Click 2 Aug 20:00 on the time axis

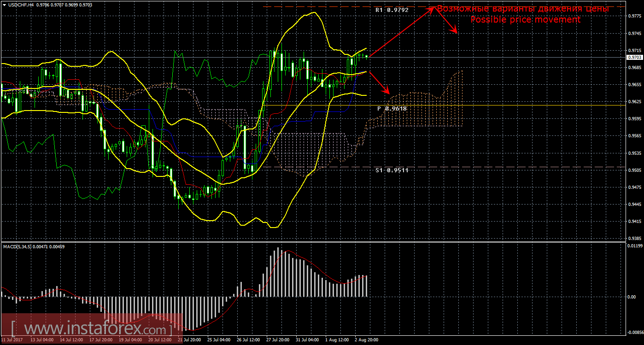366,340
